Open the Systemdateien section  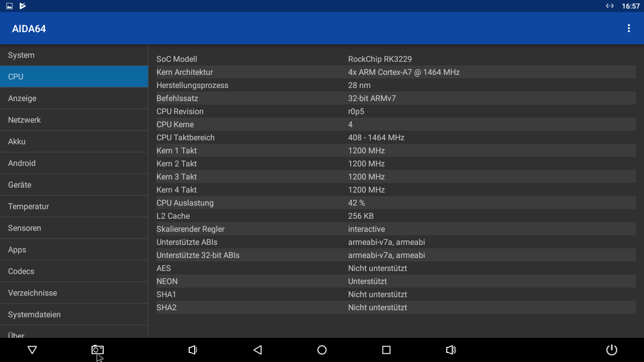[74, 315]
